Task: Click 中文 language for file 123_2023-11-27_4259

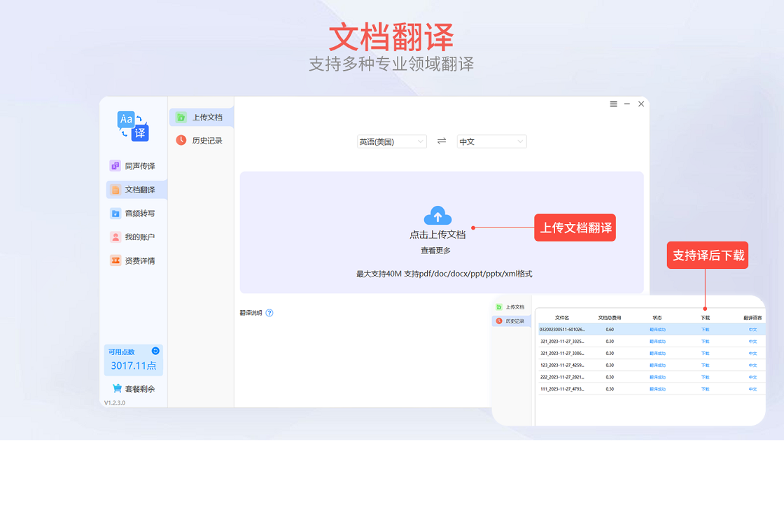Action: [752, 365]
